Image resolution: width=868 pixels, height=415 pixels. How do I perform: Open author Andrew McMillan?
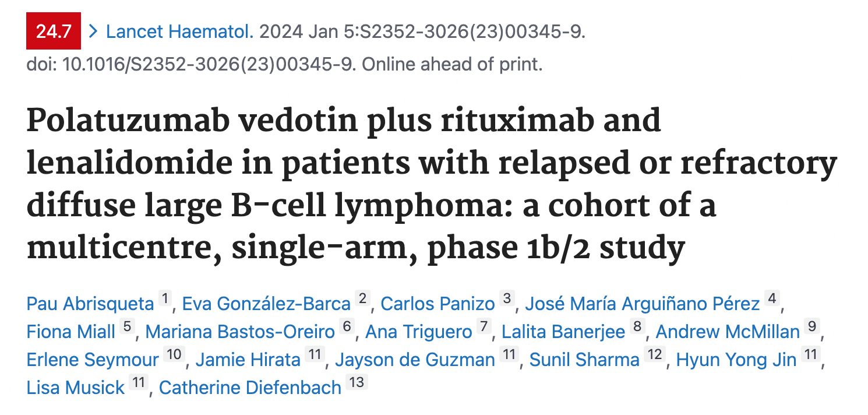tap(728, 332)
